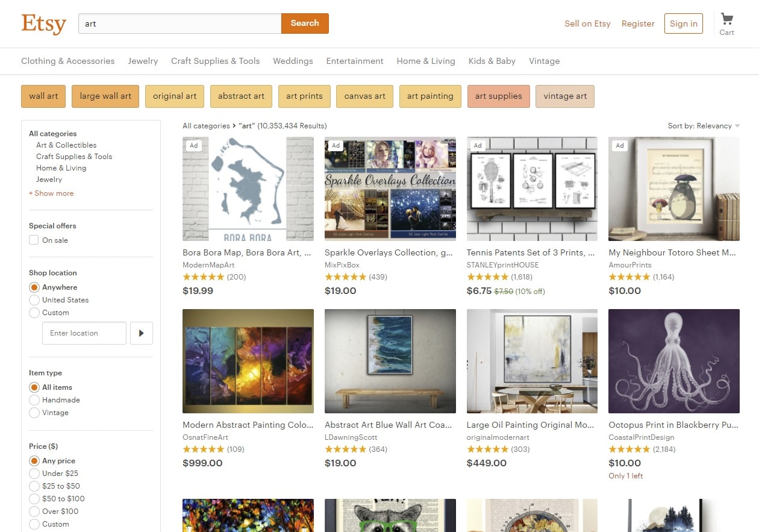Click star rating of Octopus Print listing
759x532 pixels.
click(x=629, y=449)
